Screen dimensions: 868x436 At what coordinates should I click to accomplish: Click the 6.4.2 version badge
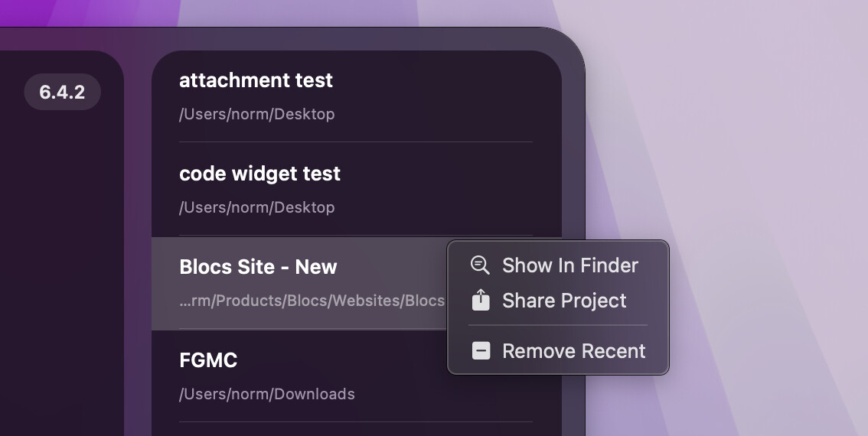pos(62,93)
